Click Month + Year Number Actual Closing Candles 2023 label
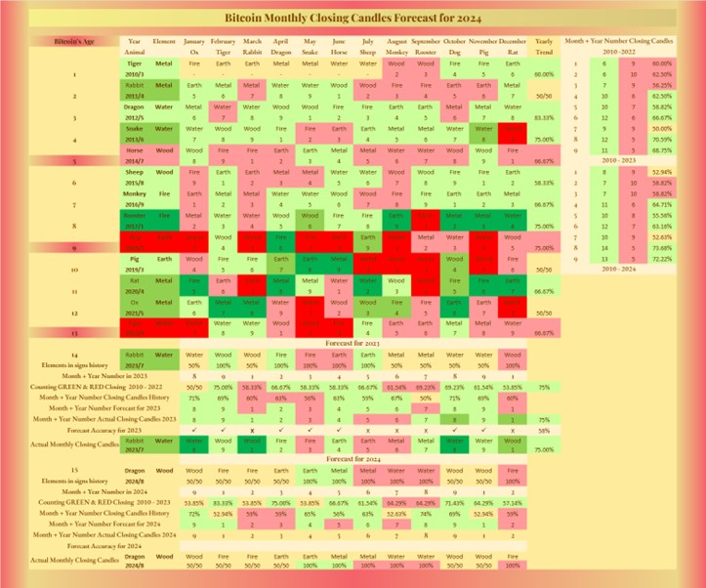 [104, 419]
